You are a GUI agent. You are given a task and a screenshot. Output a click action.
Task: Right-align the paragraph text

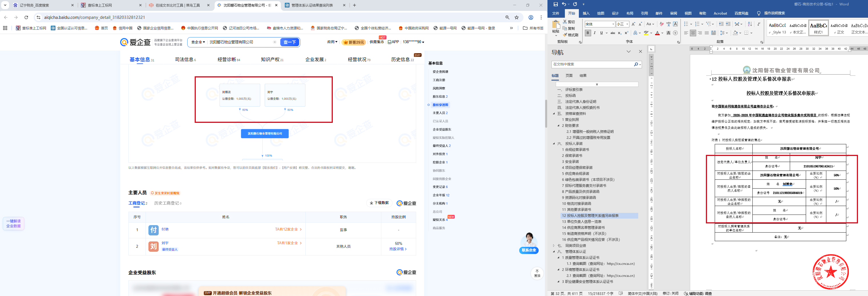tap(700, 33)
